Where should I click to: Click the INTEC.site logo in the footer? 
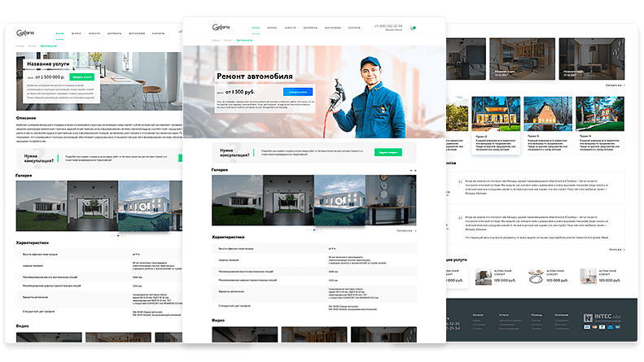point(602,318)
